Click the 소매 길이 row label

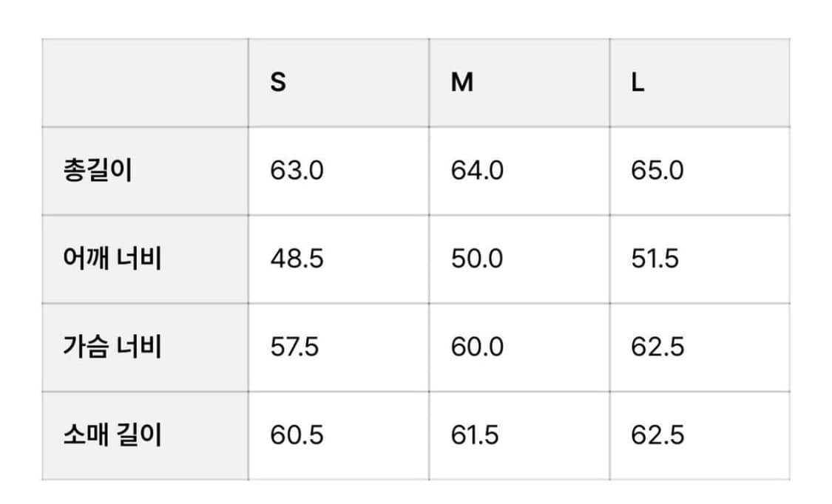(x=112, y=435)
